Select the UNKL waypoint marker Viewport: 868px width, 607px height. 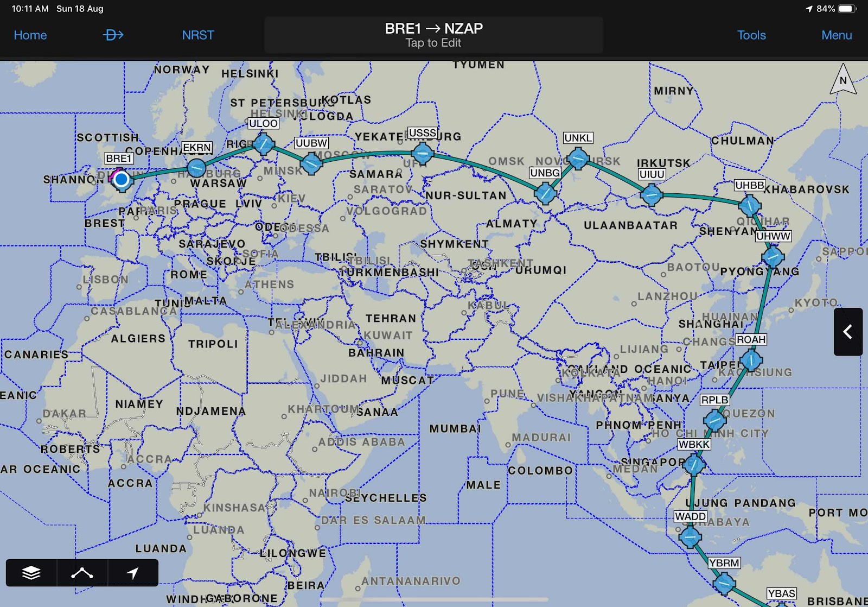pos(578,159)
